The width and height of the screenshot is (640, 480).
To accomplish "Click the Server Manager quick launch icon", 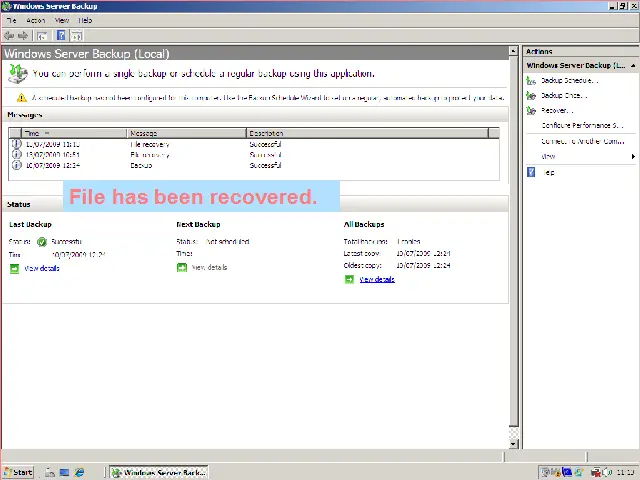I will click(50, 472).
